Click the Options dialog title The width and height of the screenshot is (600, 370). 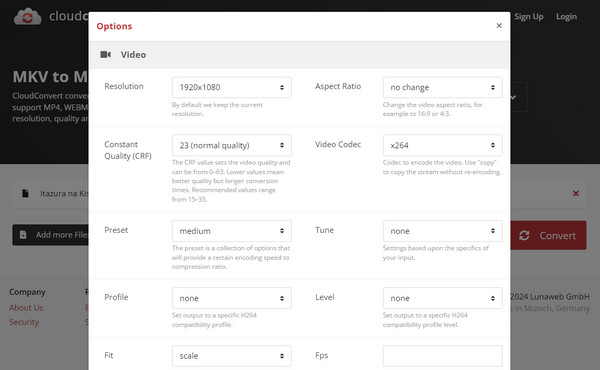click(114, 26)
